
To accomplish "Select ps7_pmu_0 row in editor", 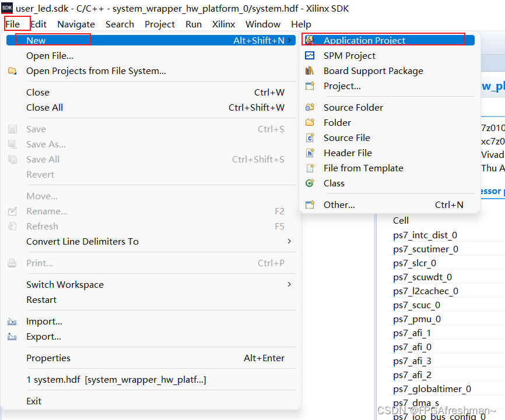I will pyautogui.click(x=447, y=319).
